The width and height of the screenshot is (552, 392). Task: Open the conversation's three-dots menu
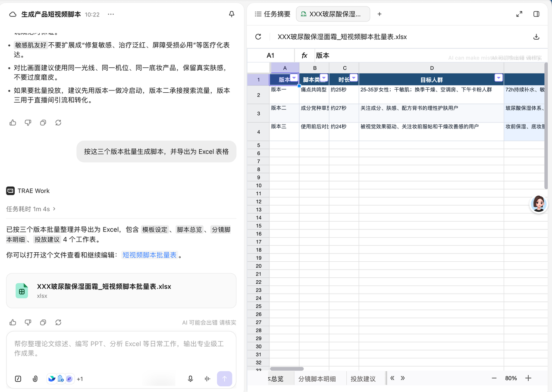coord(111,14)
